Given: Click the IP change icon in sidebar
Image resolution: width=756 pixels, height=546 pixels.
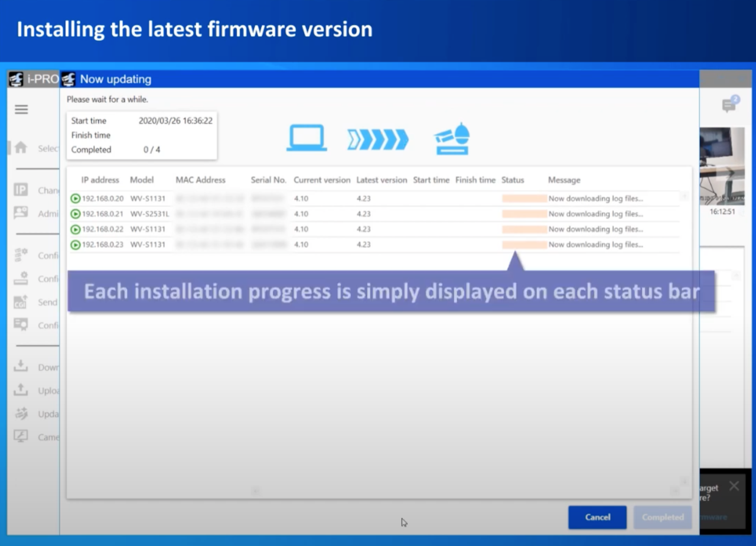Looking at the screenshot, I should coord(21,190).
